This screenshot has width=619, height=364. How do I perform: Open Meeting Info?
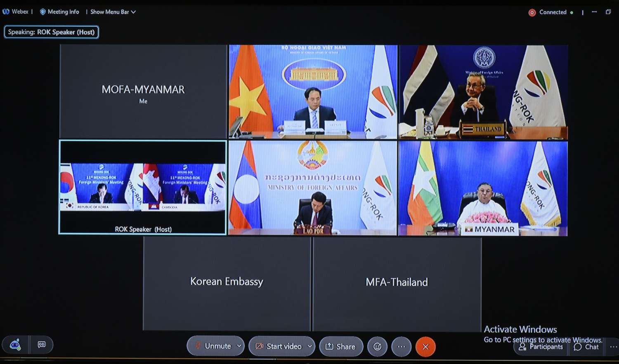pos(59,12)
